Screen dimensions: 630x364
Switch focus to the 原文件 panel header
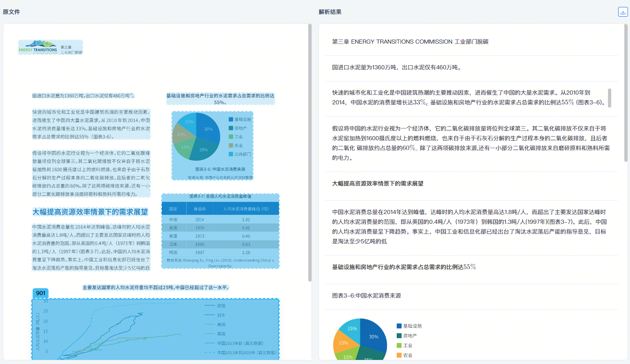(x=11, y=12)
